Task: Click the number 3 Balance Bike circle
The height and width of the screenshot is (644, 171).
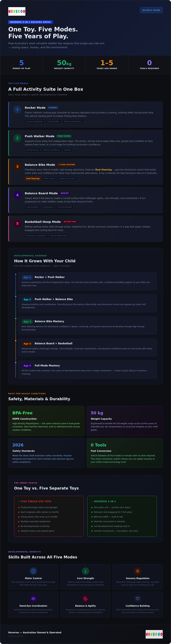Action: pos(17,166)
